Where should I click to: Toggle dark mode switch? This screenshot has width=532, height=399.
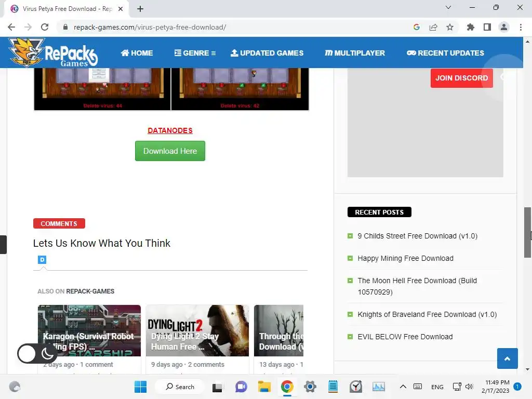pos(37,354)
